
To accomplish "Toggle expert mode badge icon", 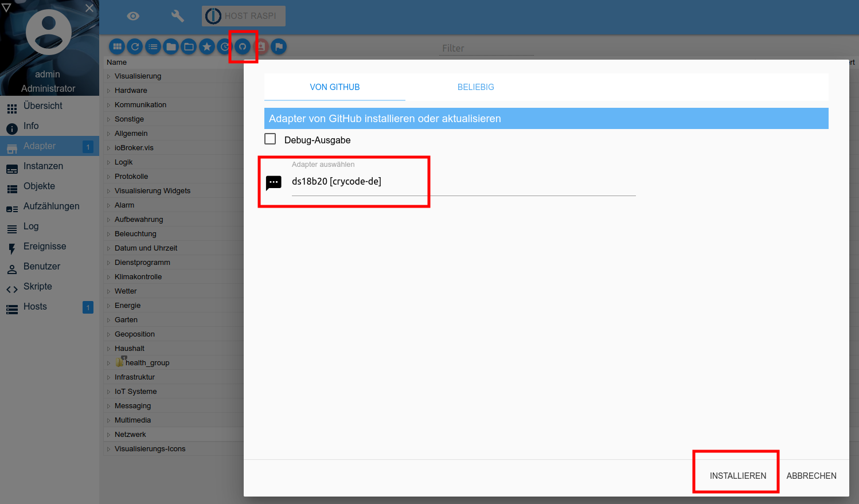I will click(x=261, y=46).
